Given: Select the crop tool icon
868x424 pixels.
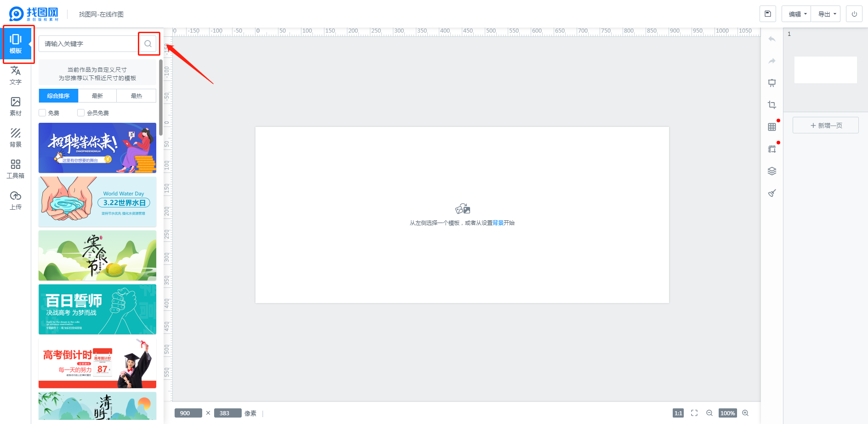Looking at the screenshot, I should (x=772, y=105).
